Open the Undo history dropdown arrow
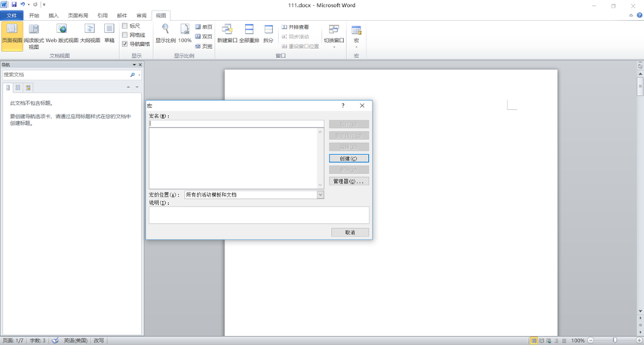The height and width of the screenshot is (345, 644). [x=29, y=5]
